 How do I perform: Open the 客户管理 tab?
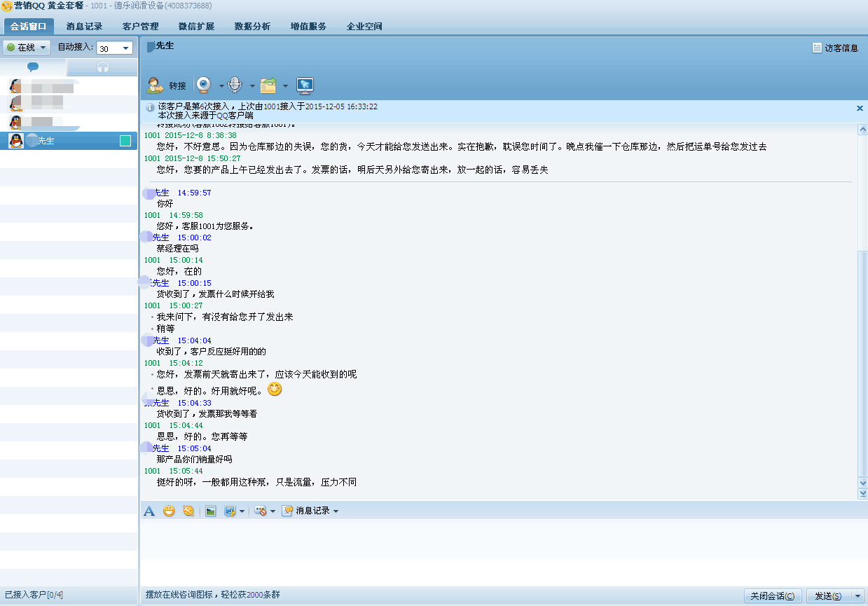click(140, 27)
